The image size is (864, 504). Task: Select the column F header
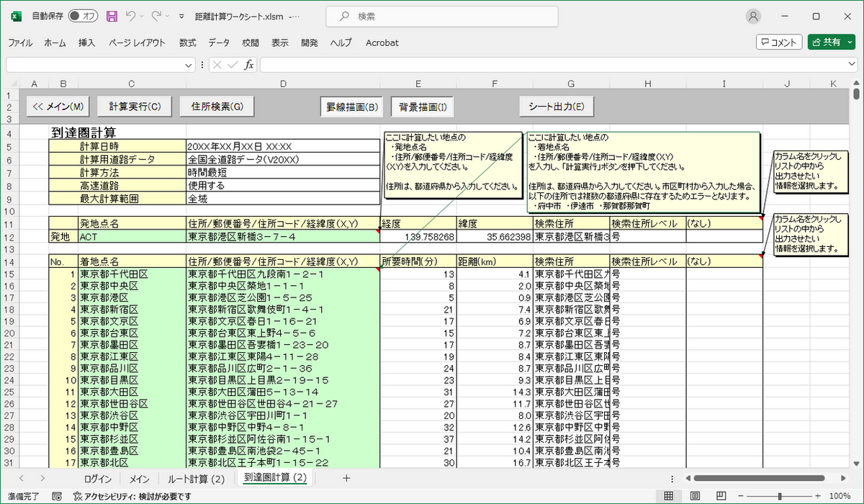(494, 84)
